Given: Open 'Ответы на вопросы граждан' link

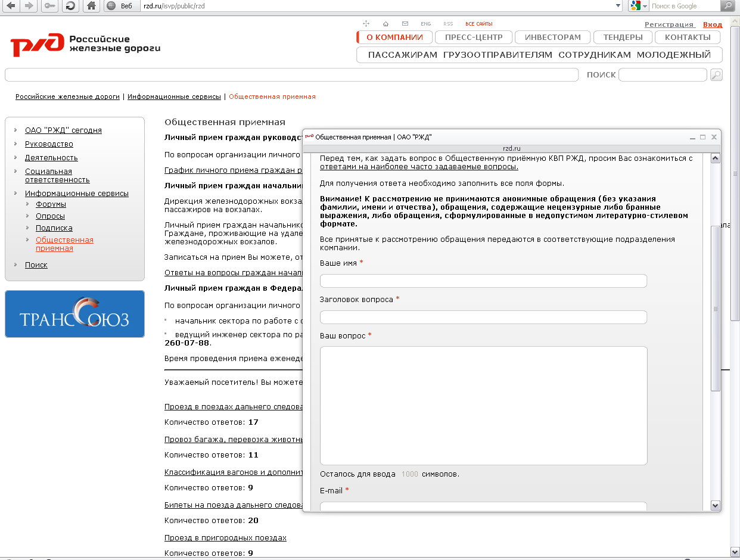Looking at the screenshot, I should click(234, 272).
